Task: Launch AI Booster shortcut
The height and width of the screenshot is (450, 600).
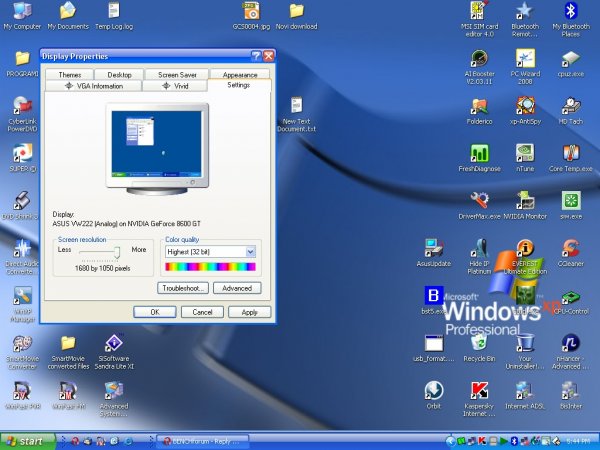Action: (x=479, y=67)
